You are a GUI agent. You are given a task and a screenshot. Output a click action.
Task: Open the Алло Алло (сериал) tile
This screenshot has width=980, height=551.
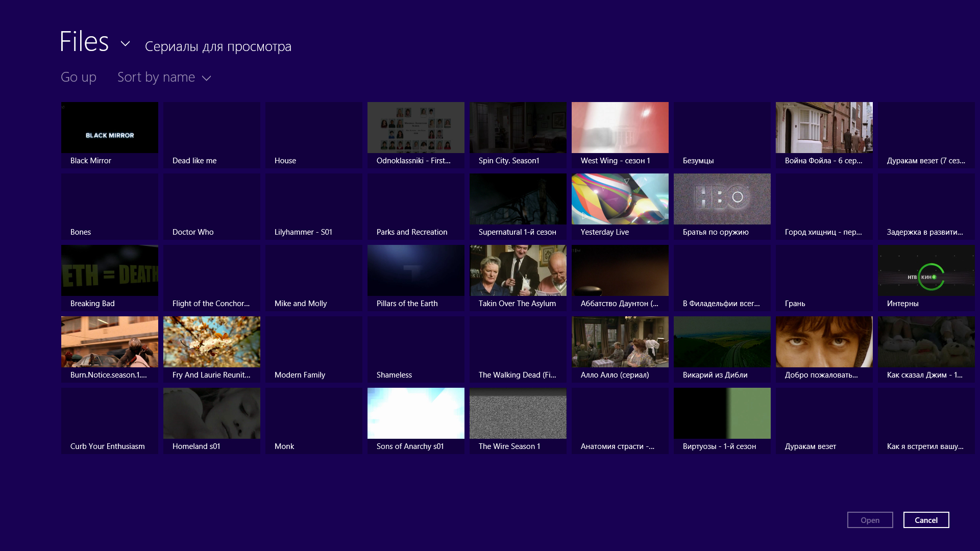point(620,349)
